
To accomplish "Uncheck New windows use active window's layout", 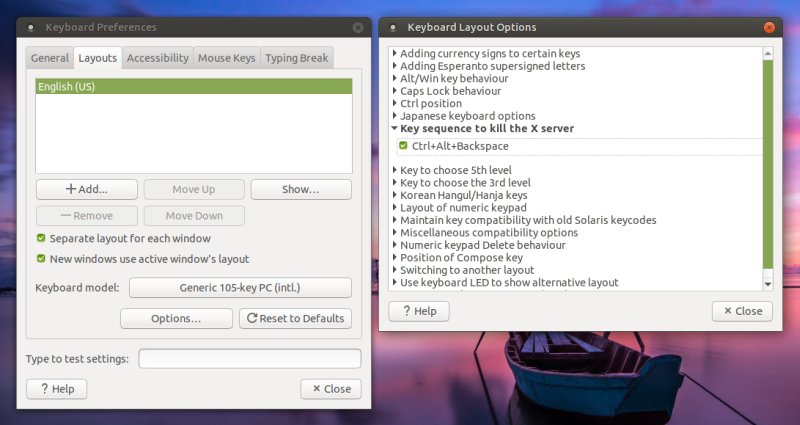I will point(41,259).
